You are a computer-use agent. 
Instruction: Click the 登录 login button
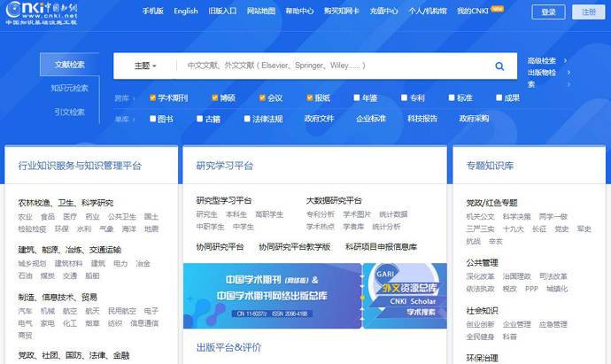coord(548,12)
